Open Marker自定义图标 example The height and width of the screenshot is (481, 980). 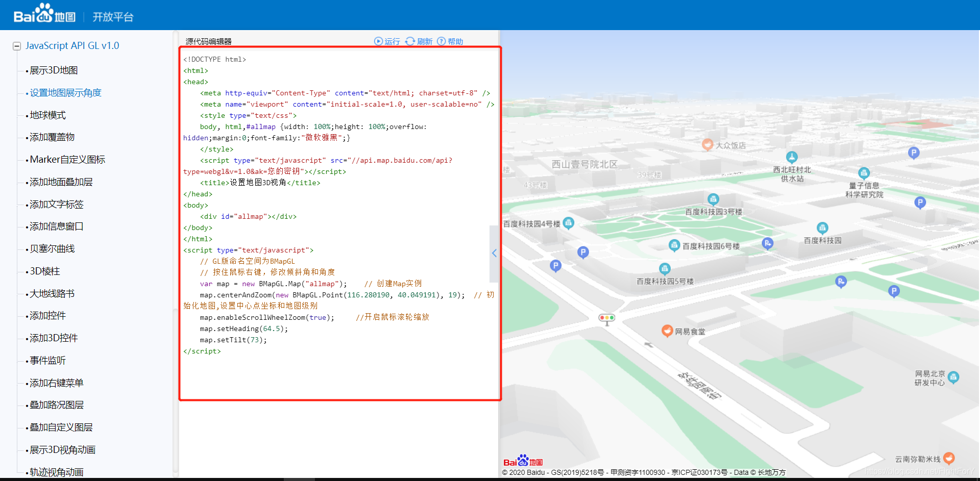point(67,160)
